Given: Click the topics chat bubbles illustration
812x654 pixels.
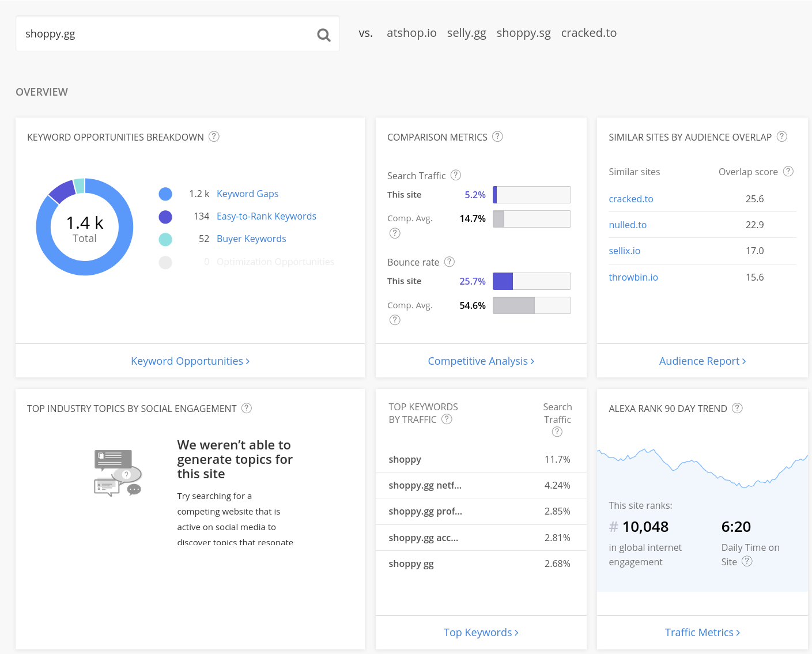Looking at the screenshot, I should 118,473.
